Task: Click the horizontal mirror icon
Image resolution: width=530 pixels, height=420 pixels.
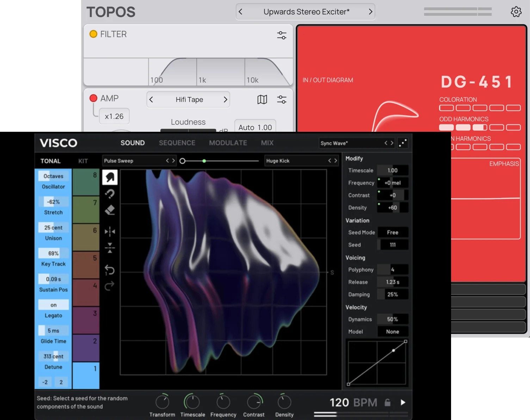Action: [x=110, y=231]
